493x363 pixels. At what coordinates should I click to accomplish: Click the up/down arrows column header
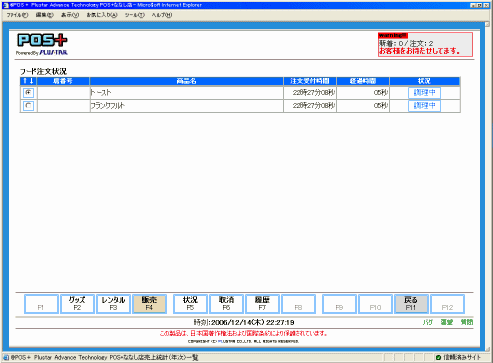29,81
